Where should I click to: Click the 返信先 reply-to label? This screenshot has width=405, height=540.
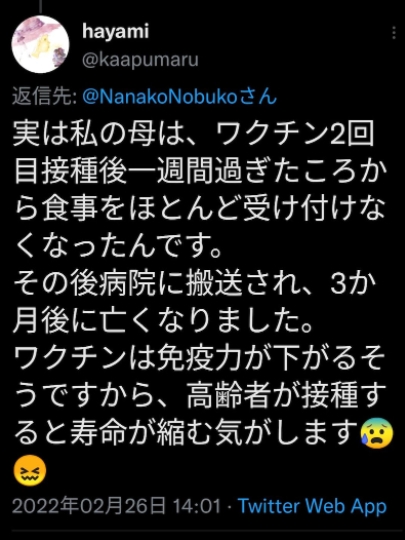pos(44,97)
